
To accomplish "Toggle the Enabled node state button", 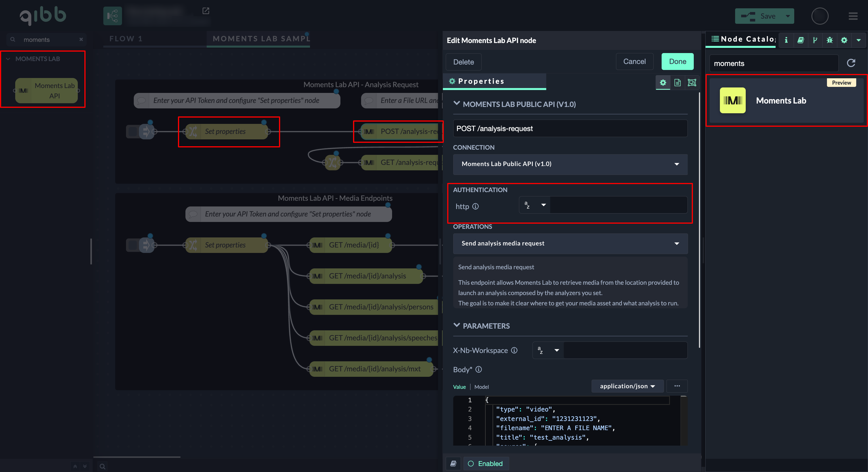I will coord(486,464).
